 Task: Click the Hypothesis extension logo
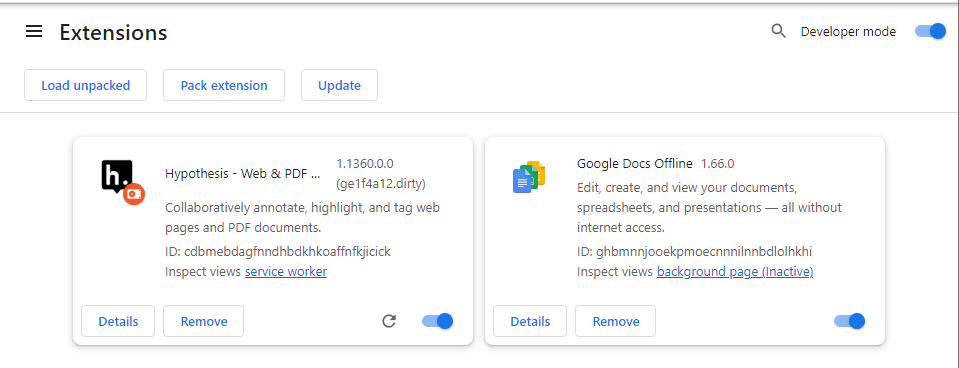coord(123,182)
